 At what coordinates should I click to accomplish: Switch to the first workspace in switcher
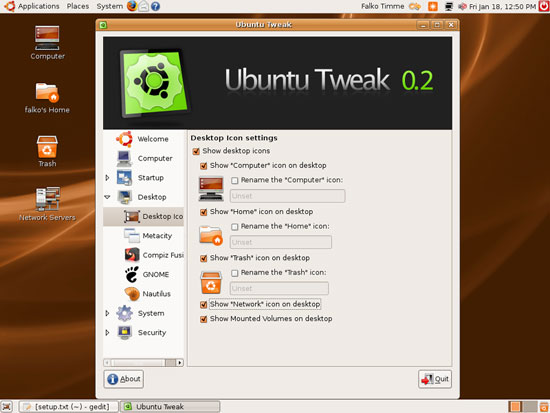pyautogui.click(x=515, y=407)
